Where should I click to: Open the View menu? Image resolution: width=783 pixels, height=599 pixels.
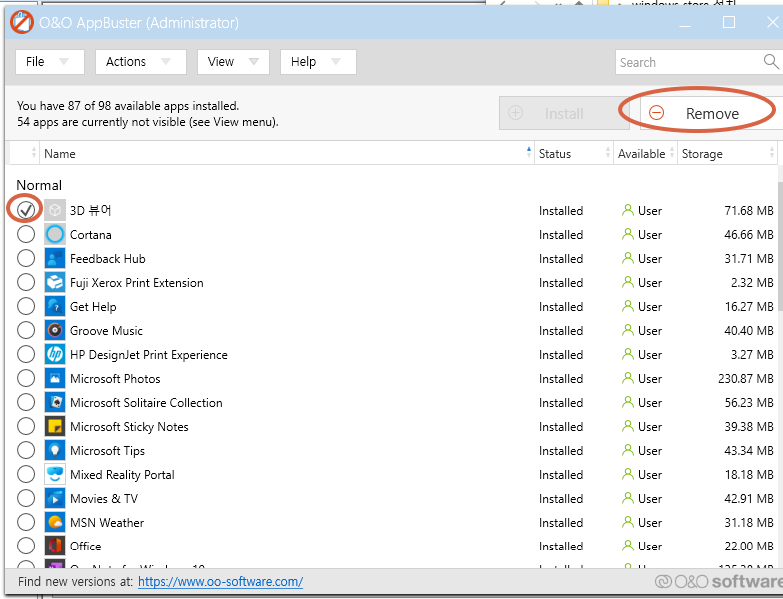tap(233, 62)
